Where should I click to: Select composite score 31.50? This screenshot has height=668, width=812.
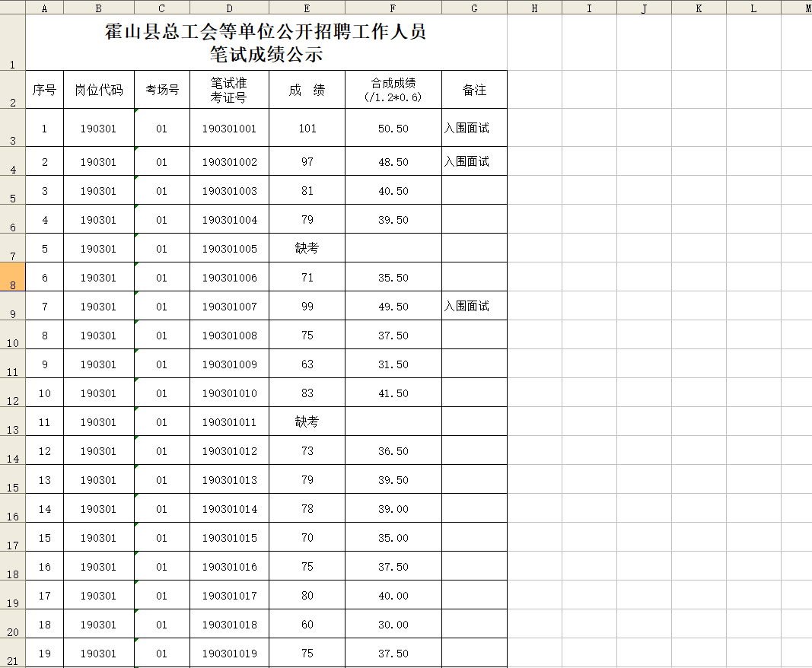[393, 364]
